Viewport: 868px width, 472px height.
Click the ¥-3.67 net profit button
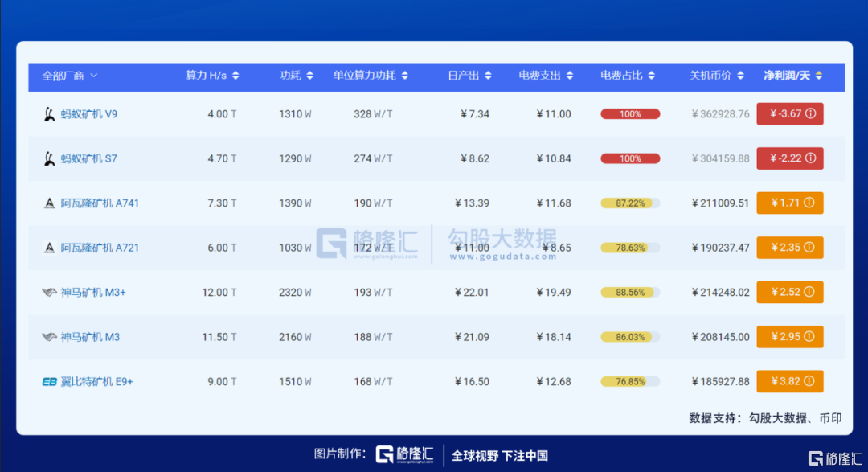click(790, 113)
